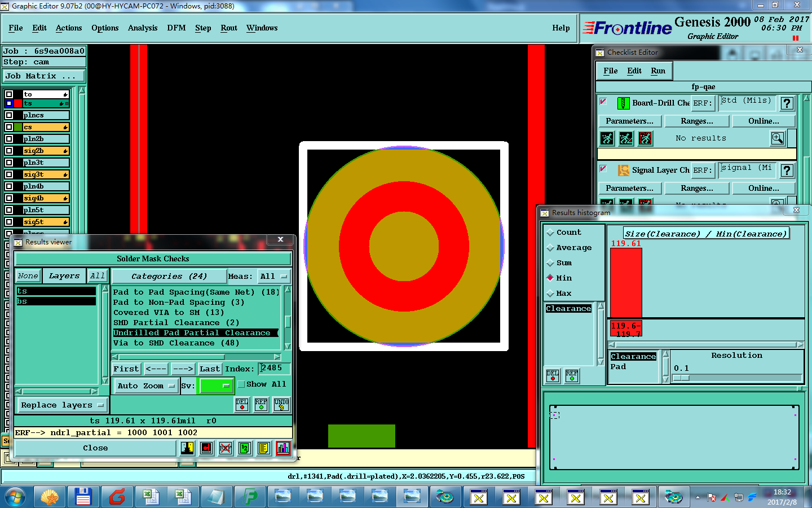Click the red-marked layer icon beside Close button
The image size is (812, 508).
[x=206, y=448]
